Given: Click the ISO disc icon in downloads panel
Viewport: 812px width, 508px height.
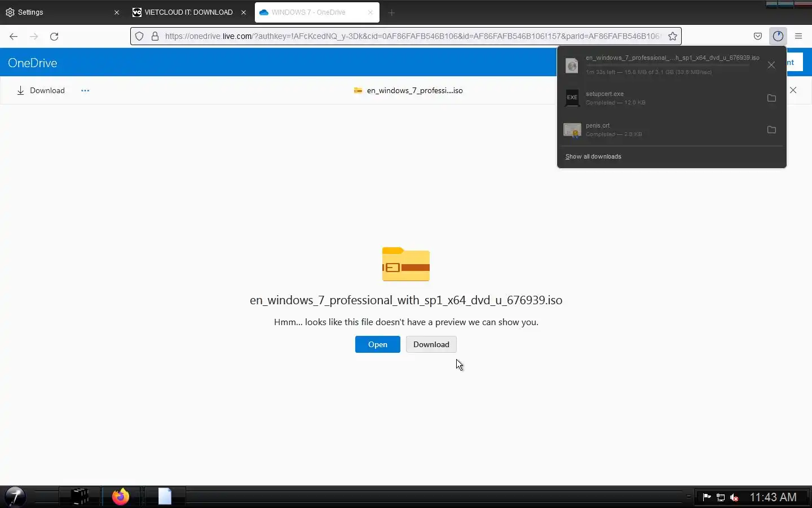Looking at the screenshot, I should click(572, 65).
